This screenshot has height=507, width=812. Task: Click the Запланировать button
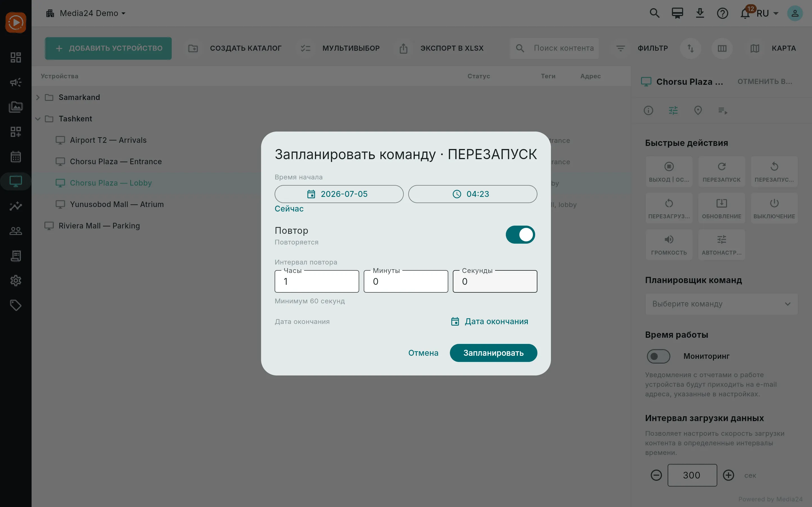coord(493,353)
